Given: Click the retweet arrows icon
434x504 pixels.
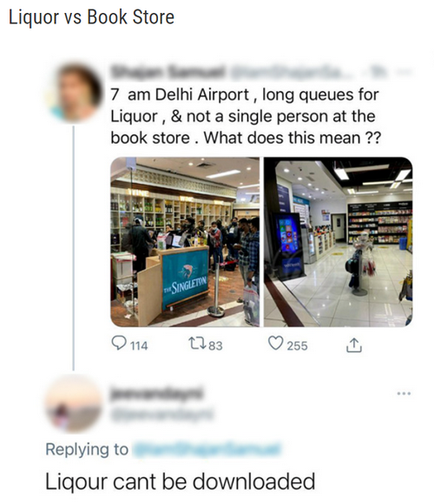Looking at the screenshot, I should 197,343.
